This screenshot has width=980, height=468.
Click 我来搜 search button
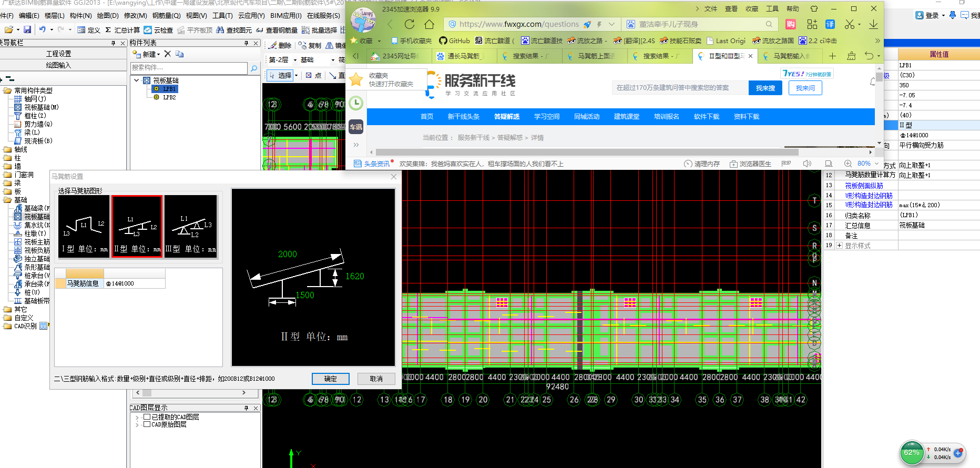[765, 88]
